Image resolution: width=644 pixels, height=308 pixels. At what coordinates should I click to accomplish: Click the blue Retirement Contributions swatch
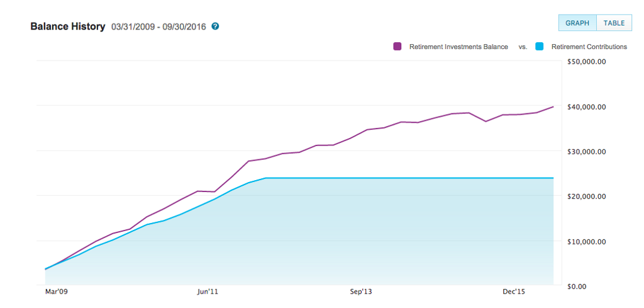(539, 47)
